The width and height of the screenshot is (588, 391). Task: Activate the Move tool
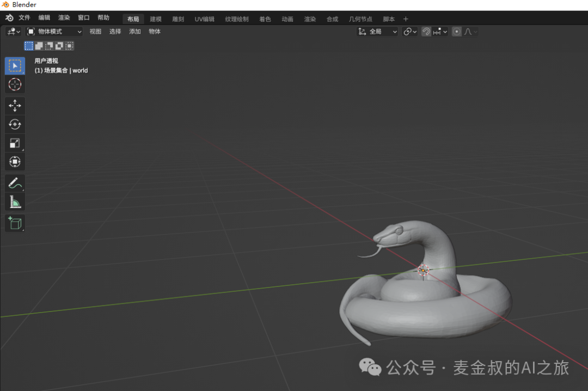(x=15, y=106)
